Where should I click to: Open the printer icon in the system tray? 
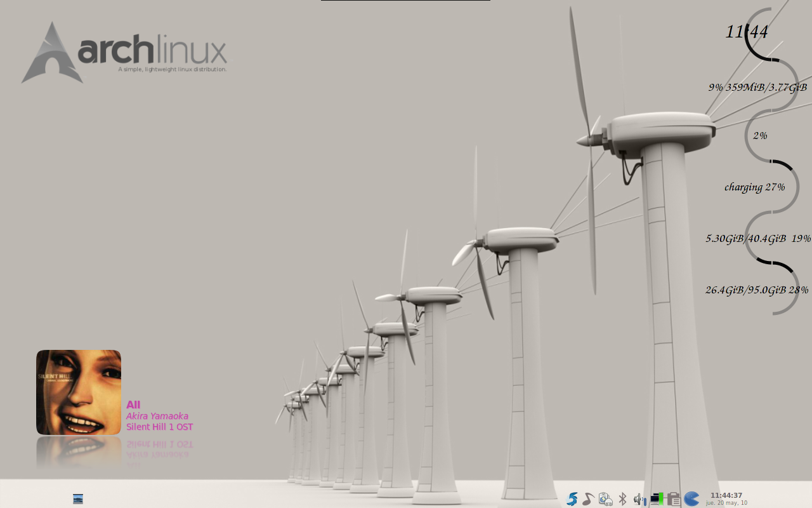click(x=672, y=498)
